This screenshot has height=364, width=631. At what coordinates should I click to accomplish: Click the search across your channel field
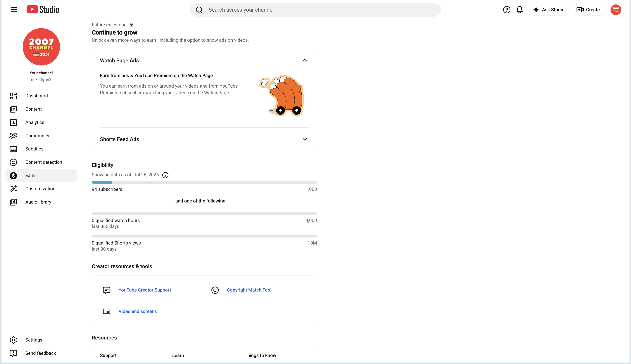click(315, 10)
